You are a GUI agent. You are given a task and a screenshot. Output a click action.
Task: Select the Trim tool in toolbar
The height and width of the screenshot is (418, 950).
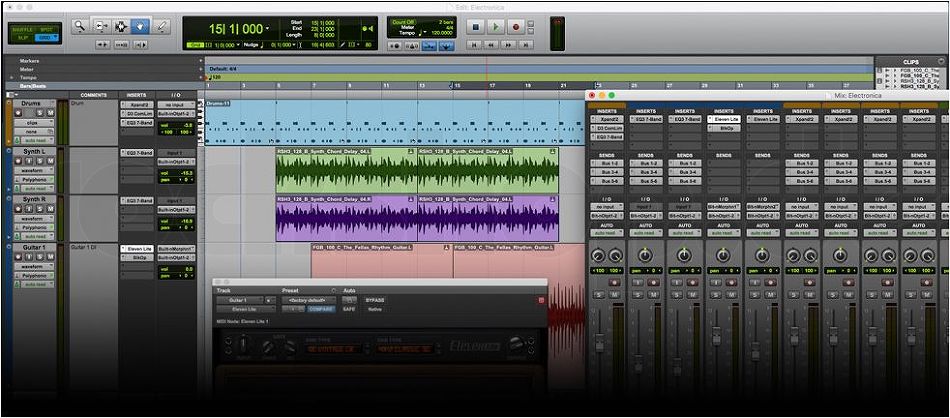click(103, 26)
